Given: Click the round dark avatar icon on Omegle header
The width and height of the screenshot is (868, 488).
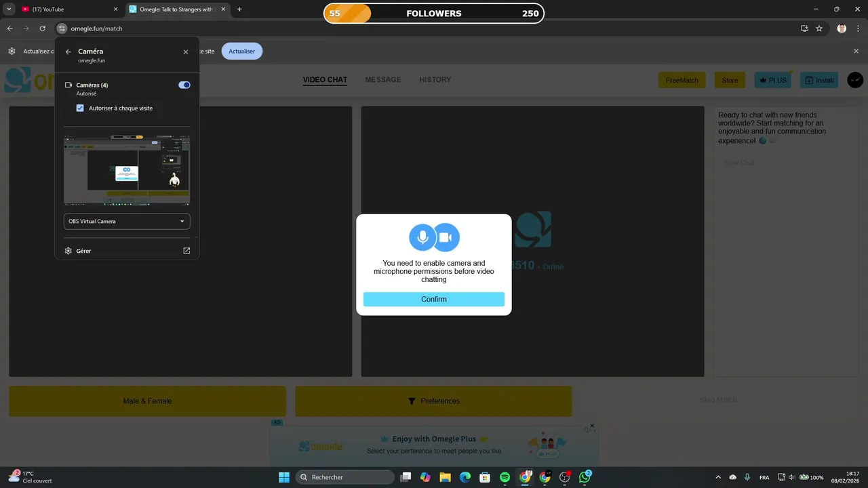Looking at the screenshot, I should [855, 80].
